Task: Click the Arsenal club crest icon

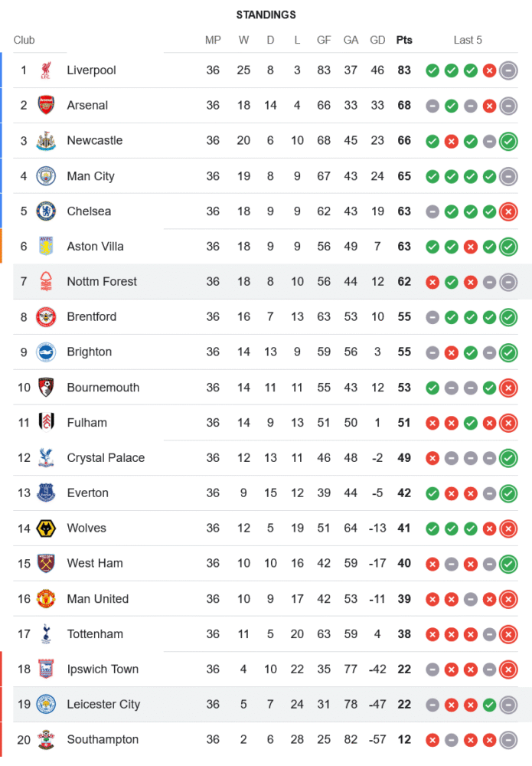Action: coord(47,106)
